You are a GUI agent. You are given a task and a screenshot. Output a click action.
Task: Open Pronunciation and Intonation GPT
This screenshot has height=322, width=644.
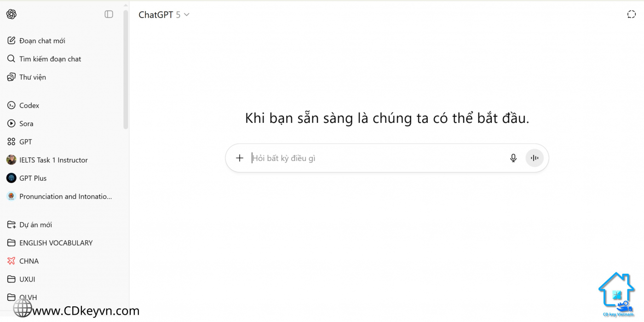click(65, 196)
